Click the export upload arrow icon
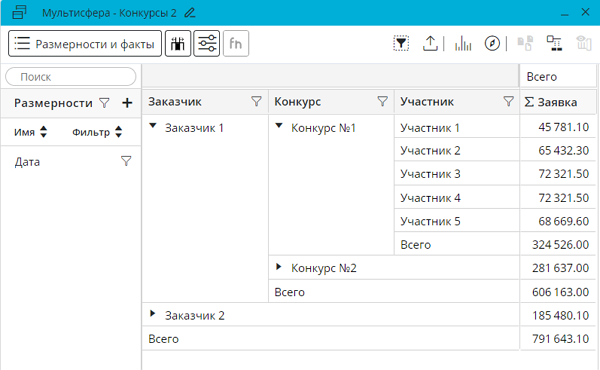600x370 pixels. click(430, 44)
